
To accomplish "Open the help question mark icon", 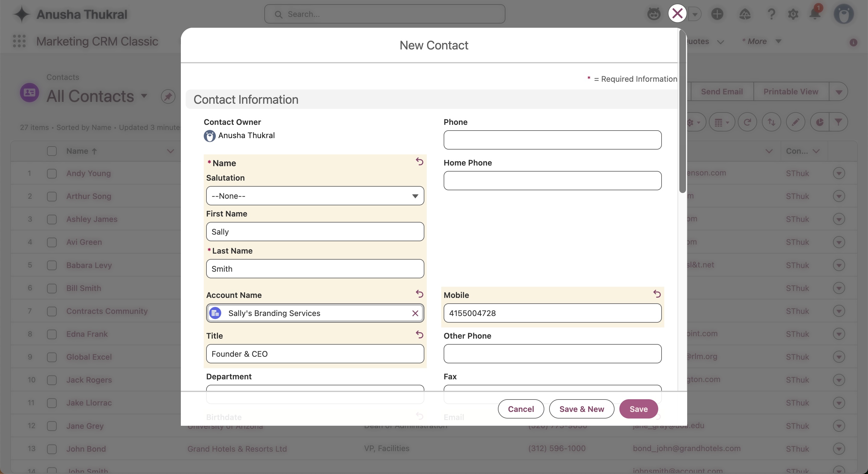I will [771, 14].
